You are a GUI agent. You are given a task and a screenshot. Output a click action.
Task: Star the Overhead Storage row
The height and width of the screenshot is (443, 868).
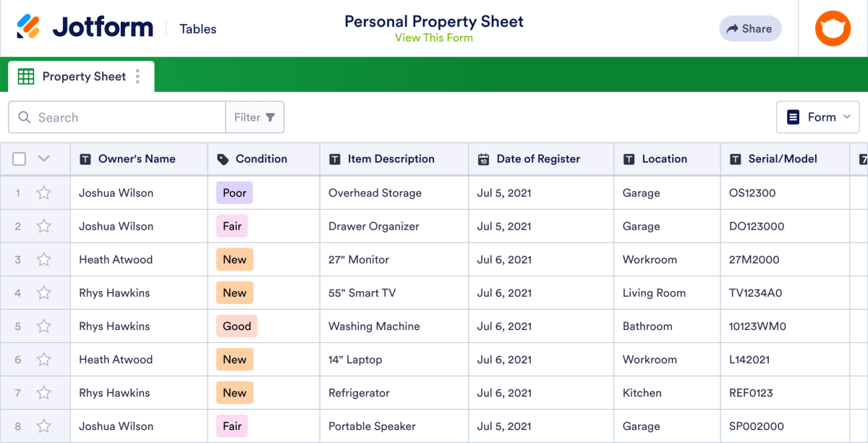pos(43,193)
